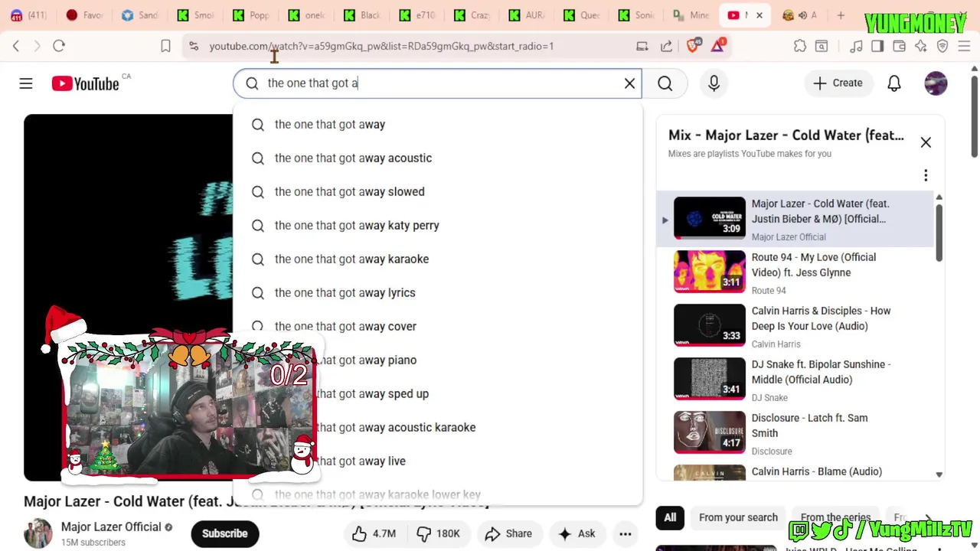Clear the search text with the X
The width and height of the screenshot is (980, 551).
pos(629,83)
